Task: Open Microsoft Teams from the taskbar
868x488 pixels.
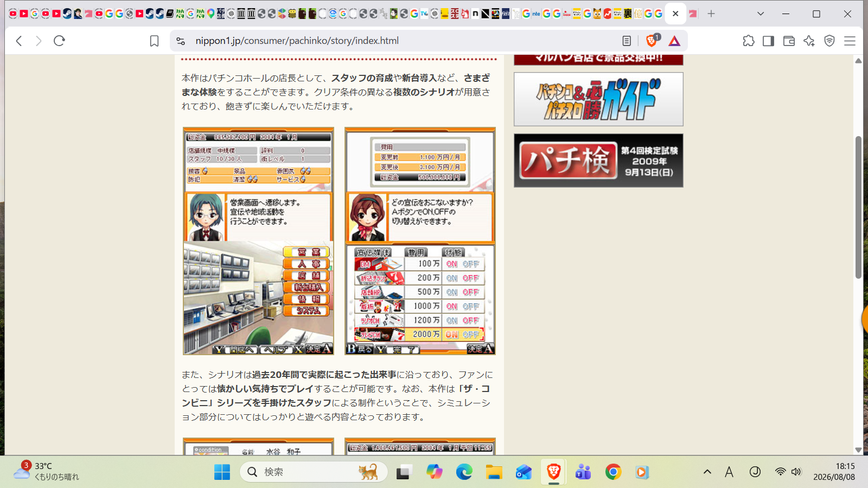Action: [x=583, y=472]
